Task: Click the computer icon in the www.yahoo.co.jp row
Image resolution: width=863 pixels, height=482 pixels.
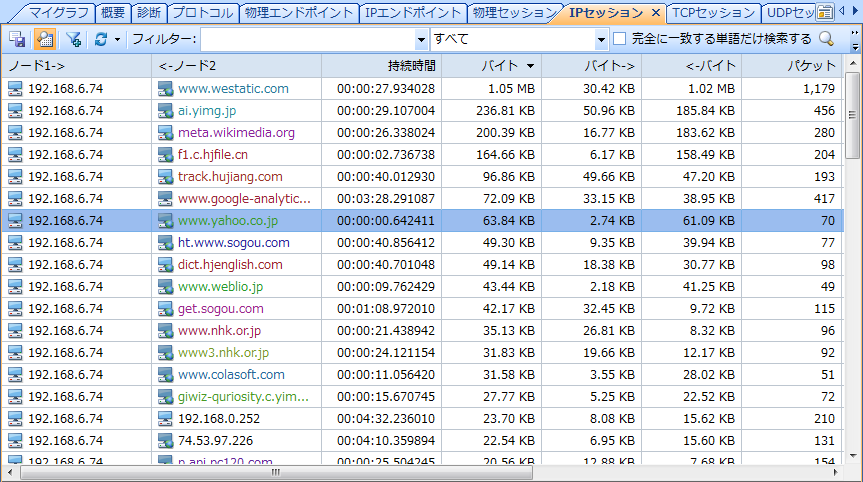Action: [16, 221]
